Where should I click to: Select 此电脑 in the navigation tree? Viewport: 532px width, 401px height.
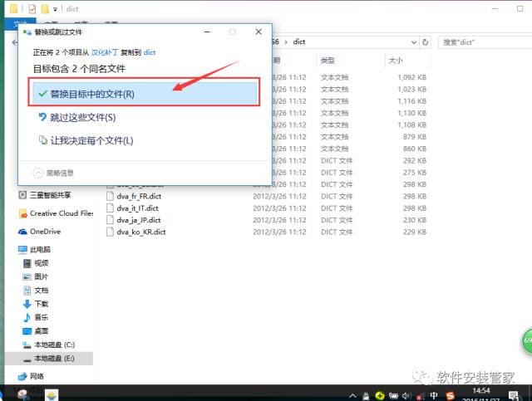click(x=40, y=249)
